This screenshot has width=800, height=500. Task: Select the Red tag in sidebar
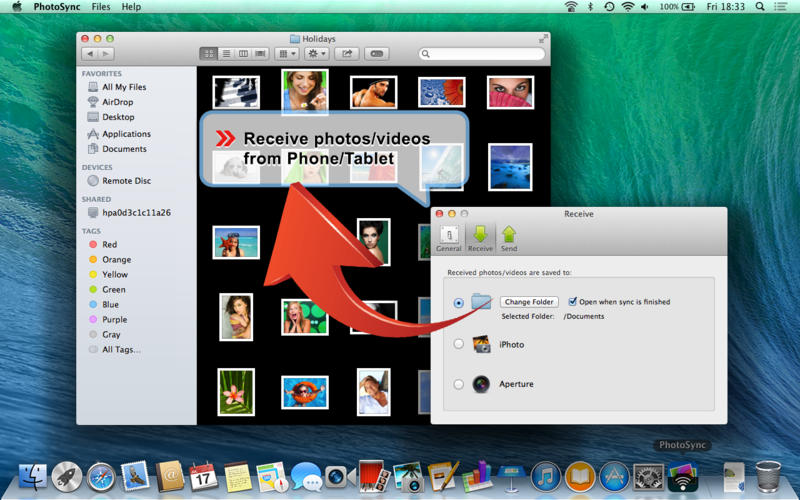coord(109,244)
